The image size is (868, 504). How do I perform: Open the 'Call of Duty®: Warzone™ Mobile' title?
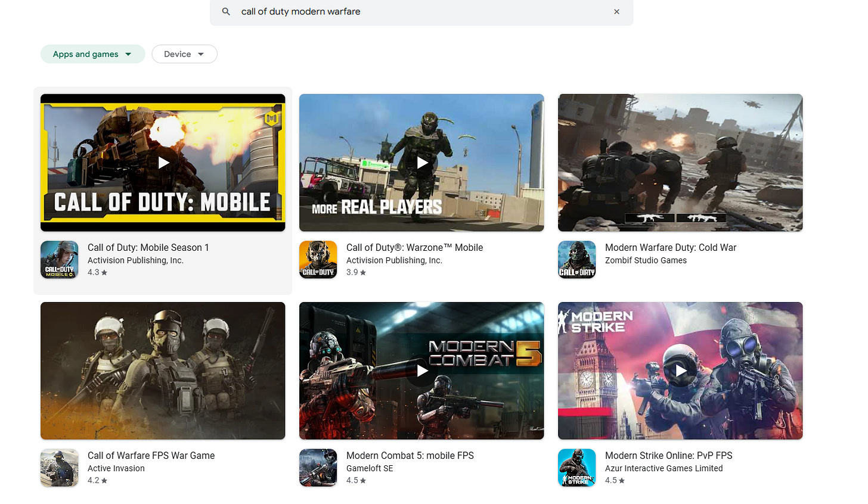point(414,247)
